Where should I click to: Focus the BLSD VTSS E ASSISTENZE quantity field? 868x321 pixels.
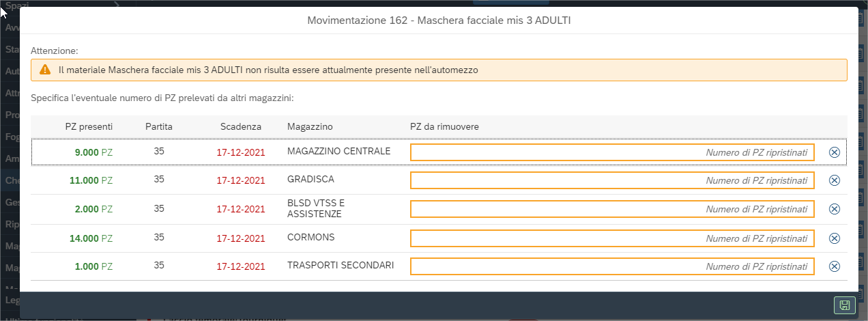click(611, 210)
